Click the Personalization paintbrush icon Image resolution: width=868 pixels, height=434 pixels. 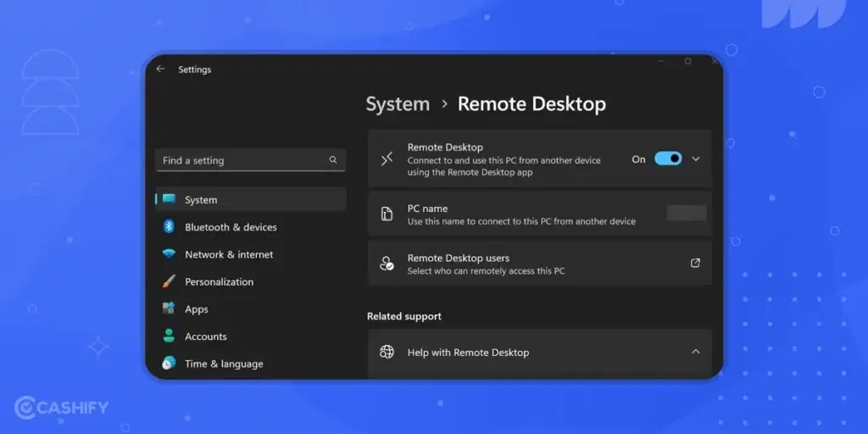169,281
